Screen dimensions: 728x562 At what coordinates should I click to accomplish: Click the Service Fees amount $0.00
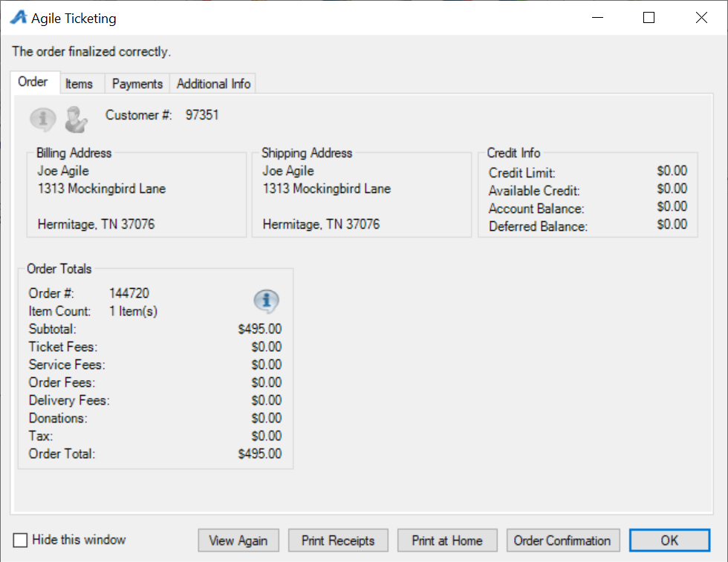pos(267,365)
